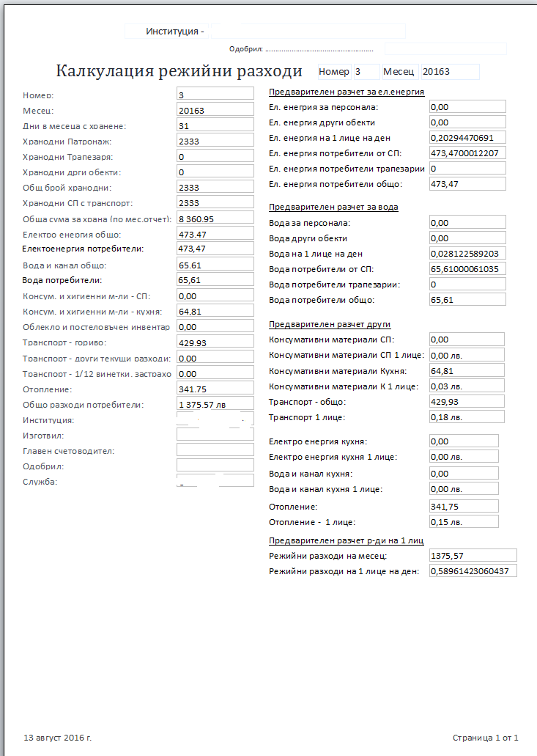Click the Предварителен разчет други heading
The image size is (537, 756).
(330, 324)
